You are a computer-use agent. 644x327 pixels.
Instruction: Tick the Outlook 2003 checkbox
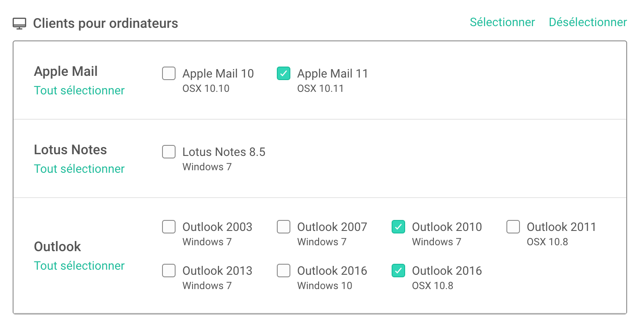[x=169, y=227]
